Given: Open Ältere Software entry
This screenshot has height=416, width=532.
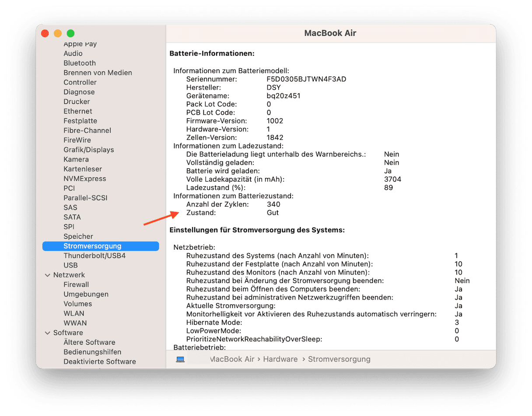Looking at the screenshot, I should (x=89, y=342).
